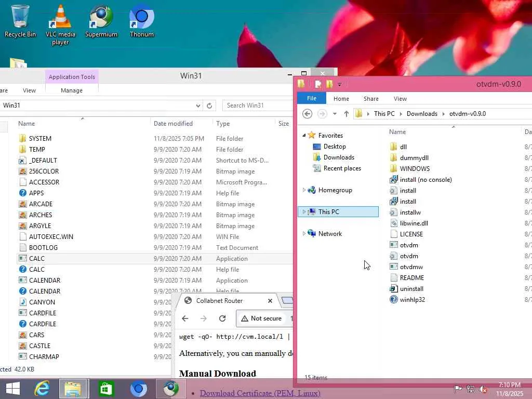This screenshot has height=399, width=532.
Task: Refresh the Win31 folder view
Action: 209,105
